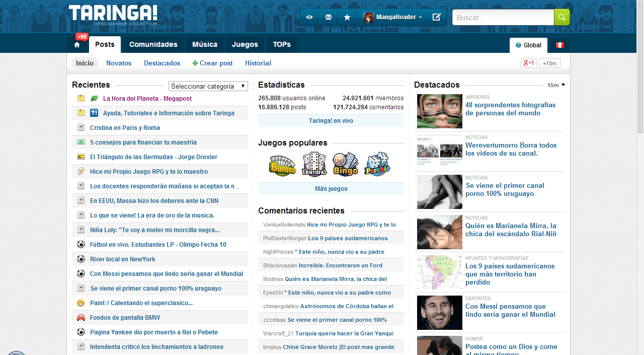Viewport: 644px width, 355px height.
Task: Select the Inicio sub-navigation item
Action: [x=85, y=63]
